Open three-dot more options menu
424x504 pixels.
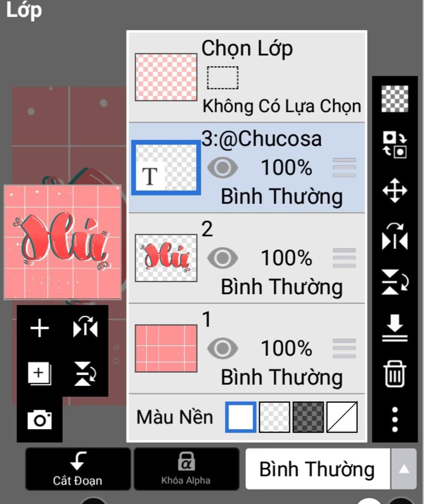395,419
